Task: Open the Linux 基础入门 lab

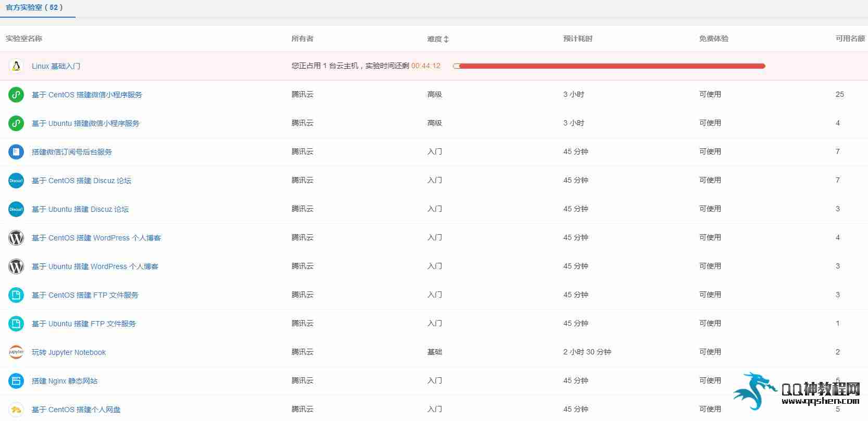Action: pos(56,66)
